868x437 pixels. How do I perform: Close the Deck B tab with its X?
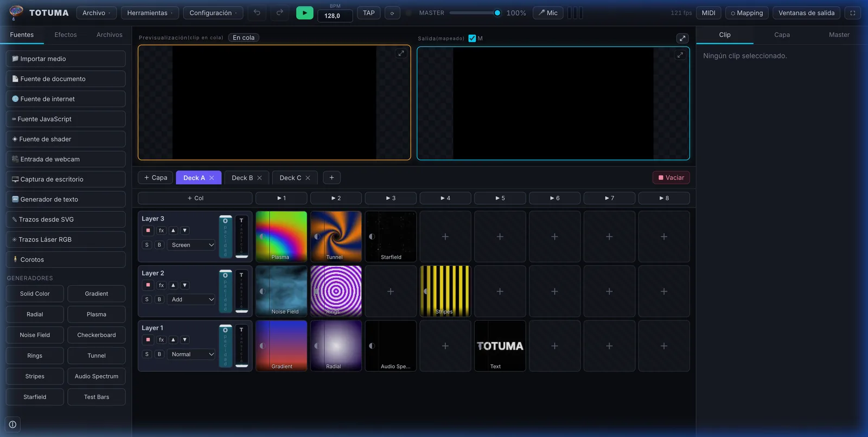pos(259,178)
